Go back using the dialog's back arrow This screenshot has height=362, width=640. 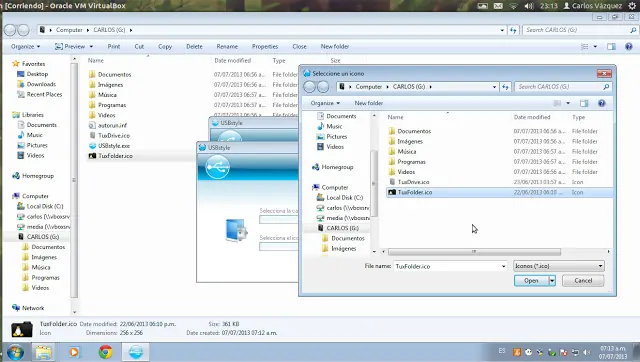point(310,87)
